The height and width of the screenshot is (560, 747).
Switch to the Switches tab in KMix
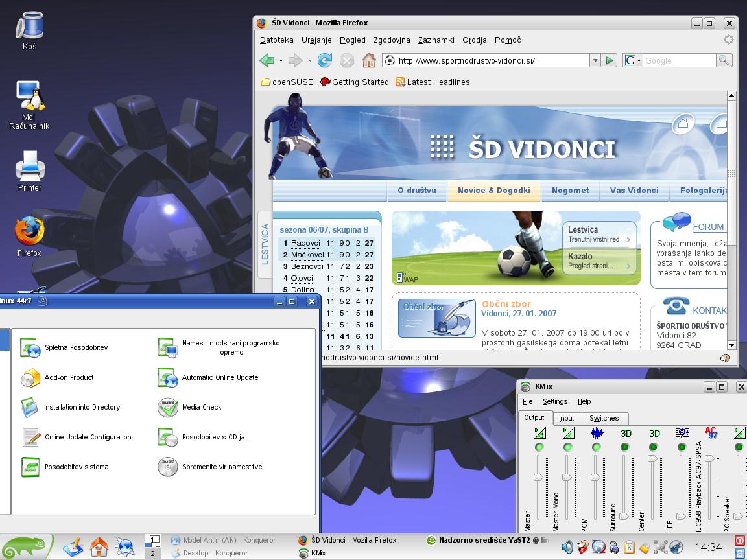(604, 418)
